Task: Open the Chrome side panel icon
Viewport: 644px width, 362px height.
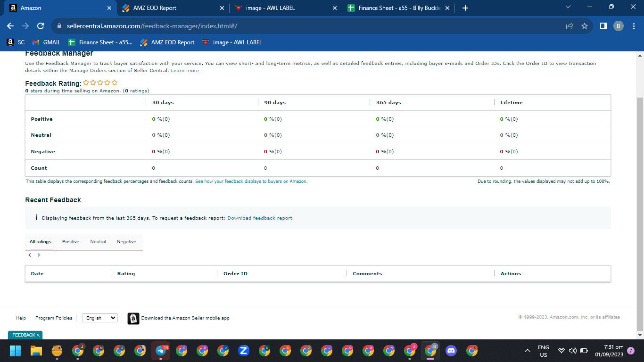Action: coord(603,26)
